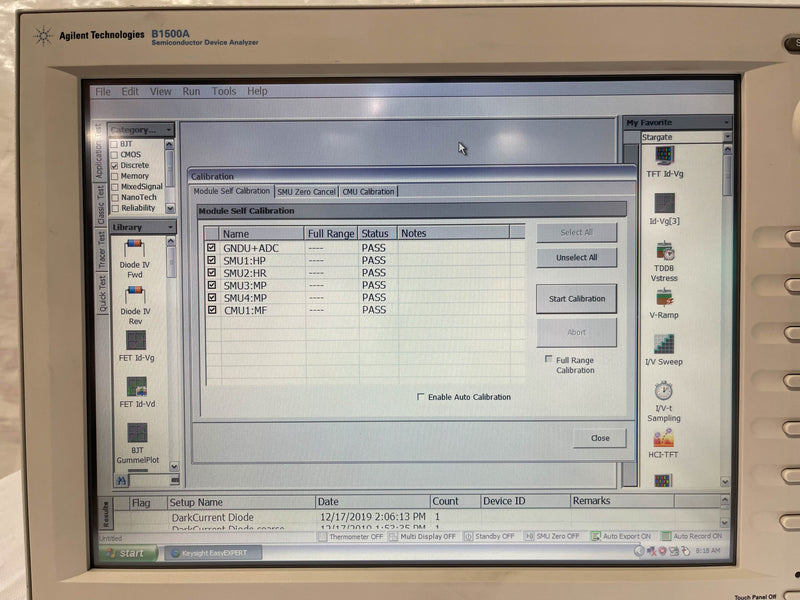This screenshot has width=800, height=600.
Task: Open the Tools menu
Action: point(222,91)
